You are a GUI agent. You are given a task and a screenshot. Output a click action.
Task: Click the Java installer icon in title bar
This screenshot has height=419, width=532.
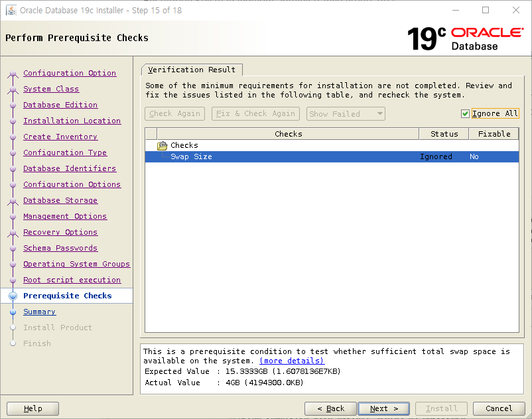[11, 10]
